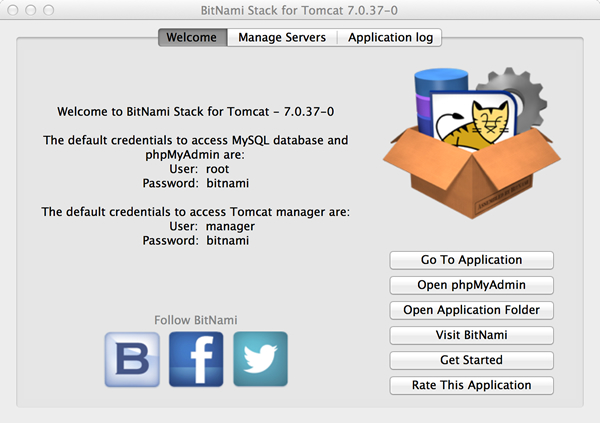The height and width of the screenshot is (423, 600).
Task: Open the BitNami Facebook icon
Action: coord(196,359)
